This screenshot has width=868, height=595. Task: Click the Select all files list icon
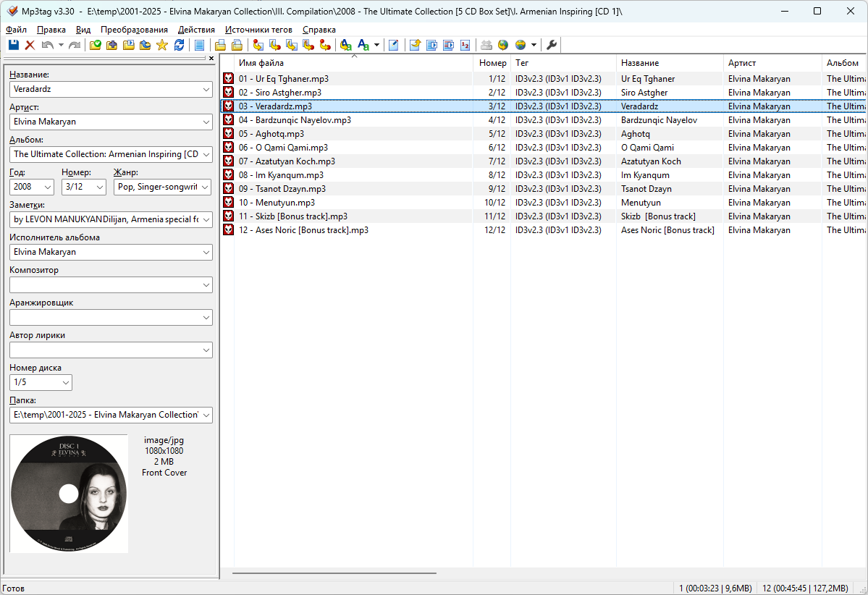(x=199, y=46)
